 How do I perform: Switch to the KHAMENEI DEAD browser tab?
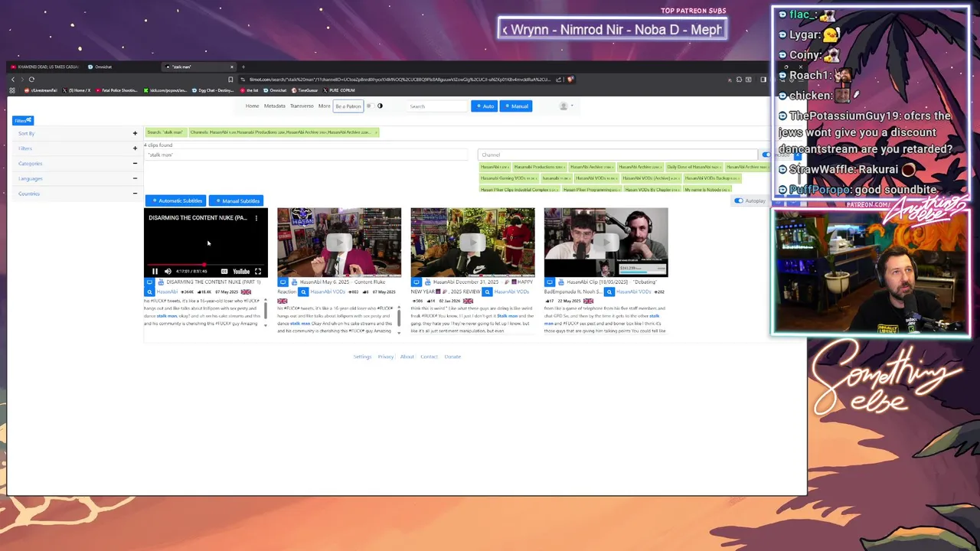click(x=45, y=67)
